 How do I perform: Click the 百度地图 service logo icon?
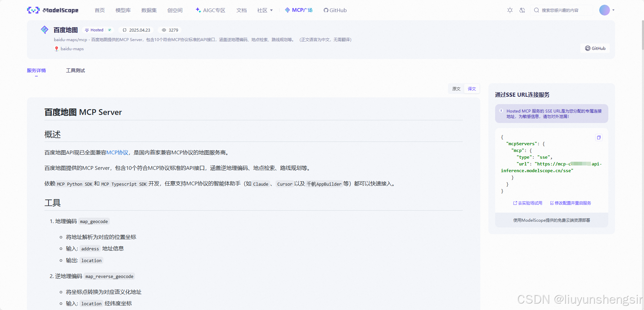point(44,30)
